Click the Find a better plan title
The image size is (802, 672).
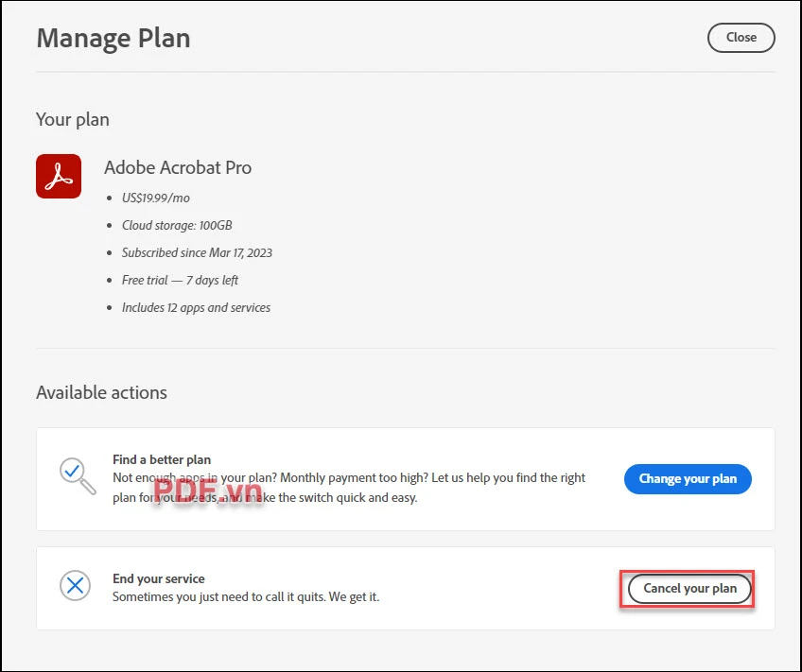point(162,459)
